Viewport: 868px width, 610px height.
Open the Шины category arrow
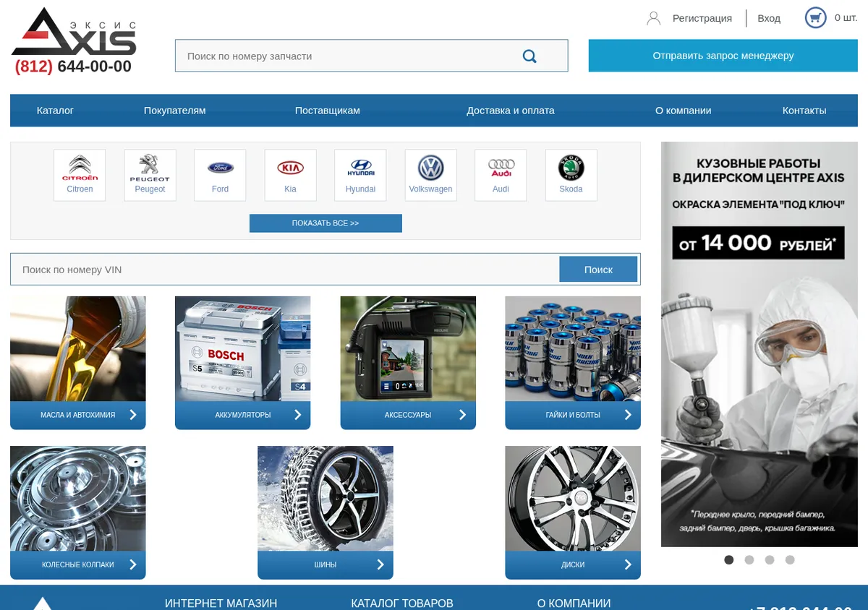(380, 564)
